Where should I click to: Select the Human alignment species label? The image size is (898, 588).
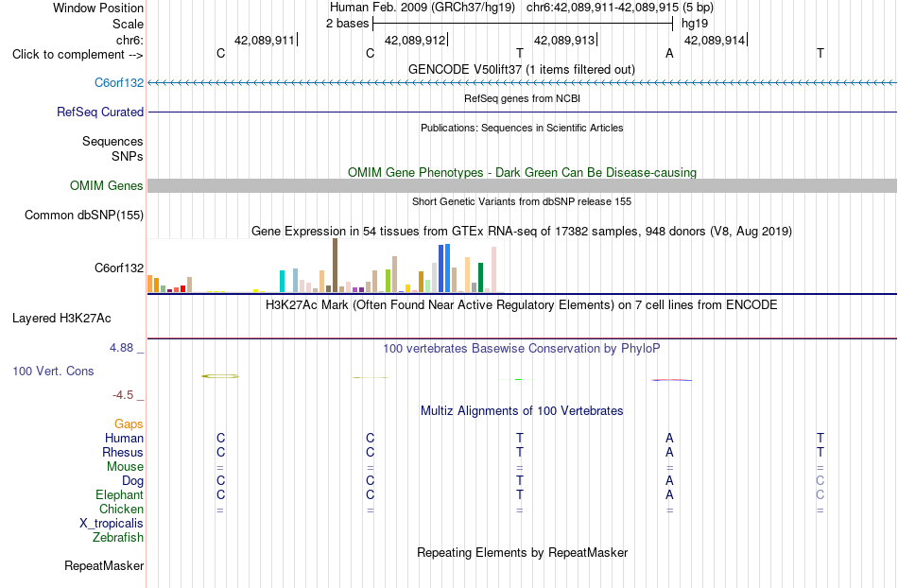(124, 438)
